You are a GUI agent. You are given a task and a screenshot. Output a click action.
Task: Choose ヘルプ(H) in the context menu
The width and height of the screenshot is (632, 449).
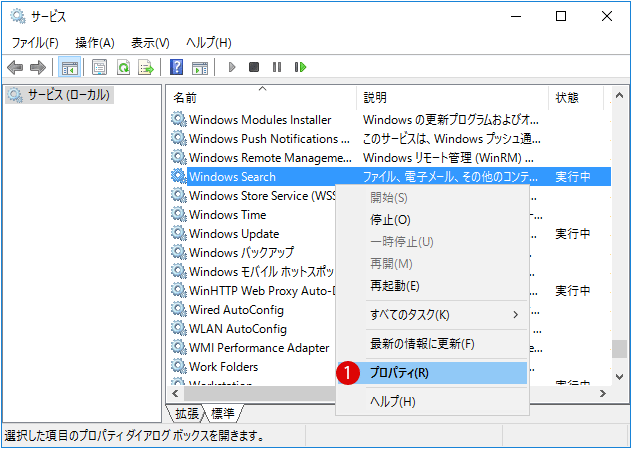(432, 401)
